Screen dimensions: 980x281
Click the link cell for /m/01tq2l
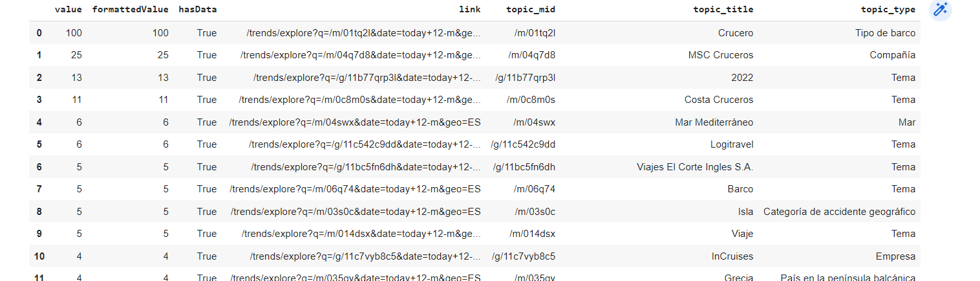[x=364, y=33]
